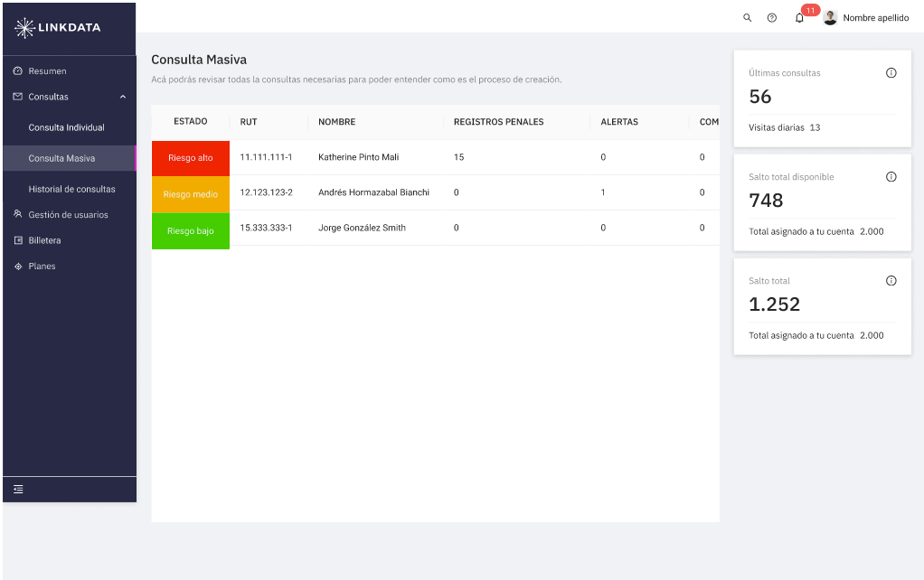View info for the Salto total card
The height and width of the screenshot is (580, 924).
[891, 280]
